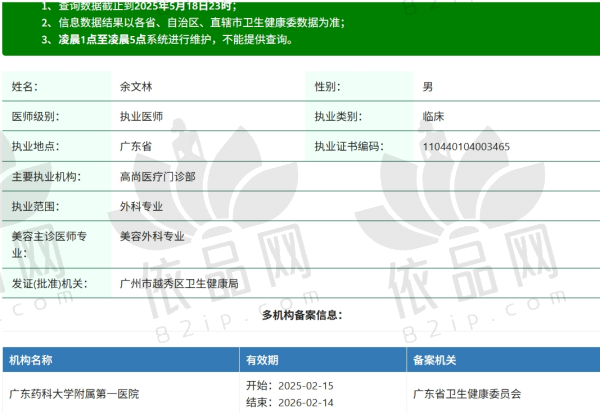Select the 外科专业 value
Image resolution: width=600 pixels, height=413 pixels.
click(x=141, y=206)
